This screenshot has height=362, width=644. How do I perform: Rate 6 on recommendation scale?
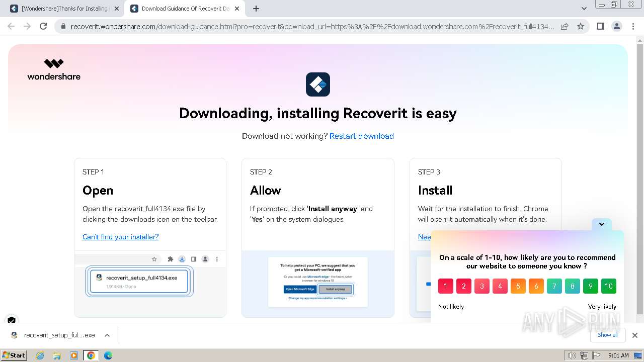pyautogui.click(x=536, y=286)
